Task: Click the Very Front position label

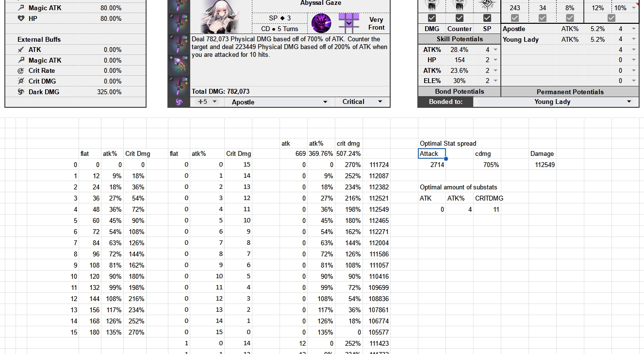Action: 376,23
